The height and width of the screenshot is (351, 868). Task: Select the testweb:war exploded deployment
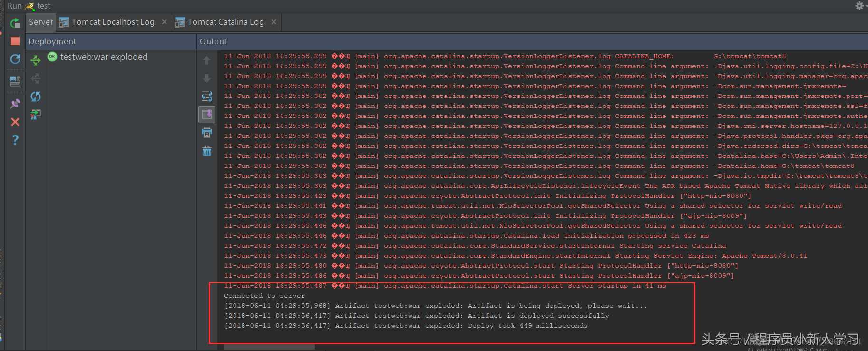point(104,57)
